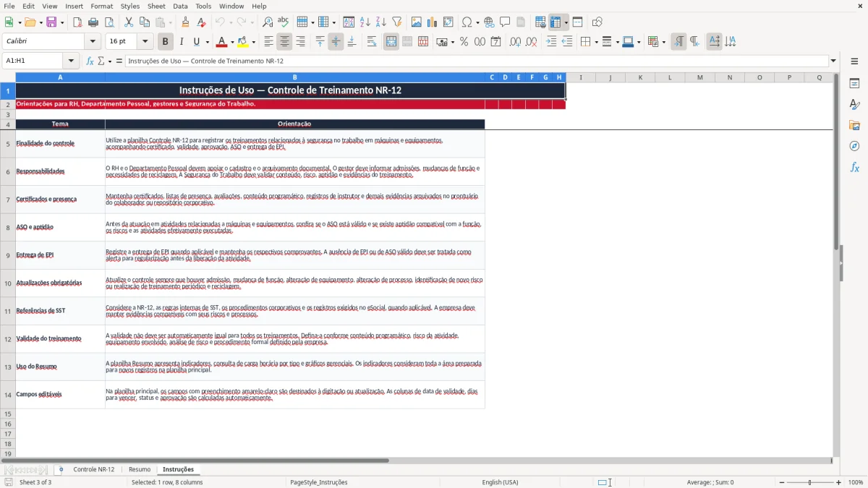
Task: Insert an image
Action: 417,22
